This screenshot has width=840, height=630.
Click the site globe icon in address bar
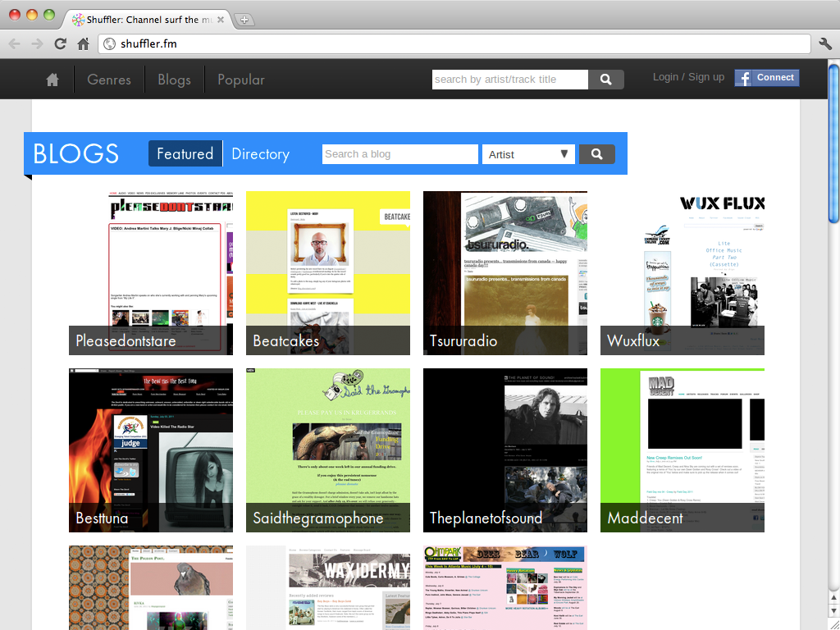(x=109, y=44)
